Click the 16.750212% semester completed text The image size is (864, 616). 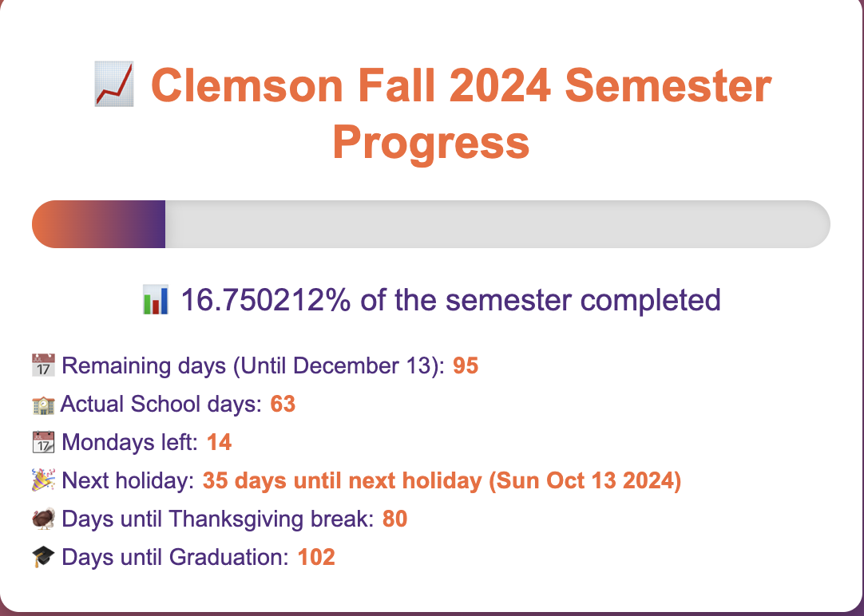(450, 301)
